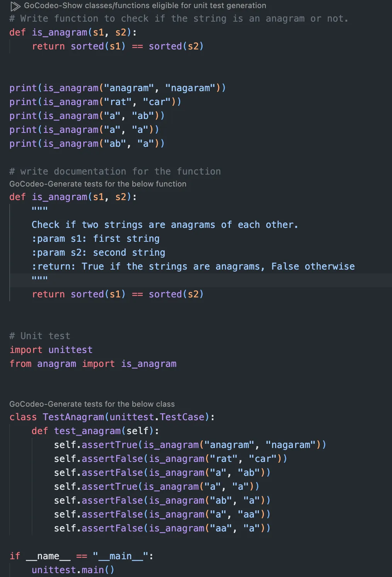Click the assertFalse check for "rat", "car"
392x577 pixels.
click(170, 458)
